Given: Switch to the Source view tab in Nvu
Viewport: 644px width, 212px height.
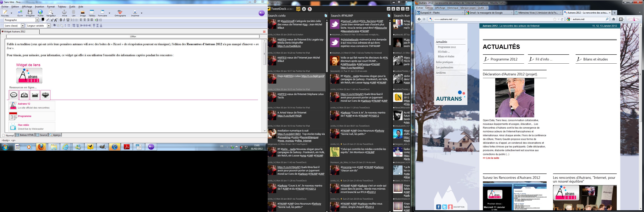Looking at the screenshot, I should pyautogui.click(x=42, y=135).
